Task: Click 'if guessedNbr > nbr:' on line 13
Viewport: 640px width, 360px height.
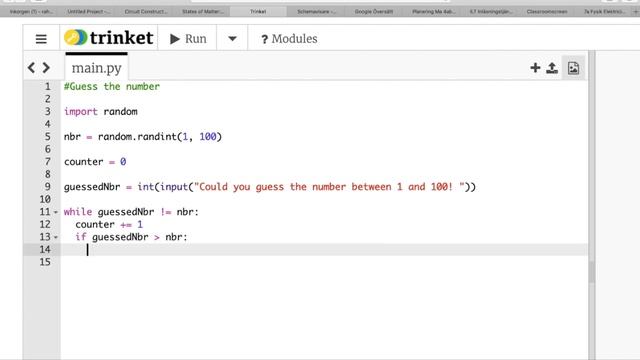Action: coord(131,237)
